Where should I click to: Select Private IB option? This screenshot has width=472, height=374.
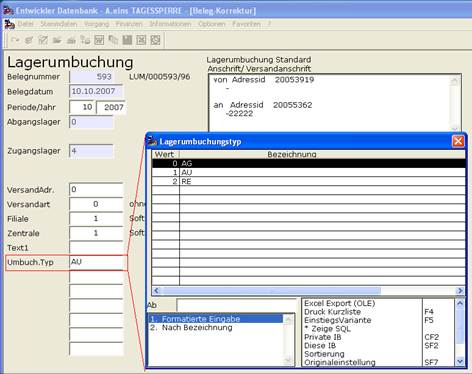coord(323,337)
